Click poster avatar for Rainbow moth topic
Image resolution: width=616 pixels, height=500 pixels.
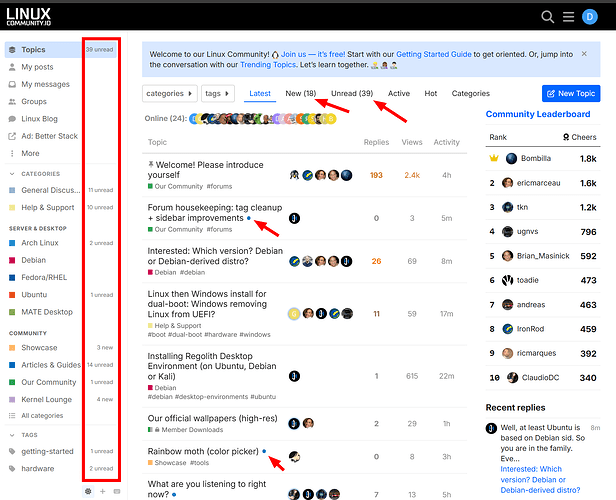coord(294,456)
